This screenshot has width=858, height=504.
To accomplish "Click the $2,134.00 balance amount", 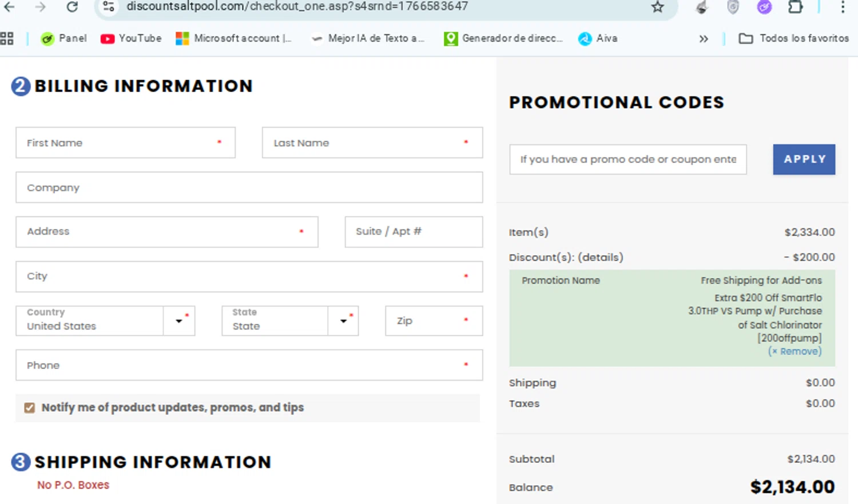I will pyautogui.click(x=793, y=487).
